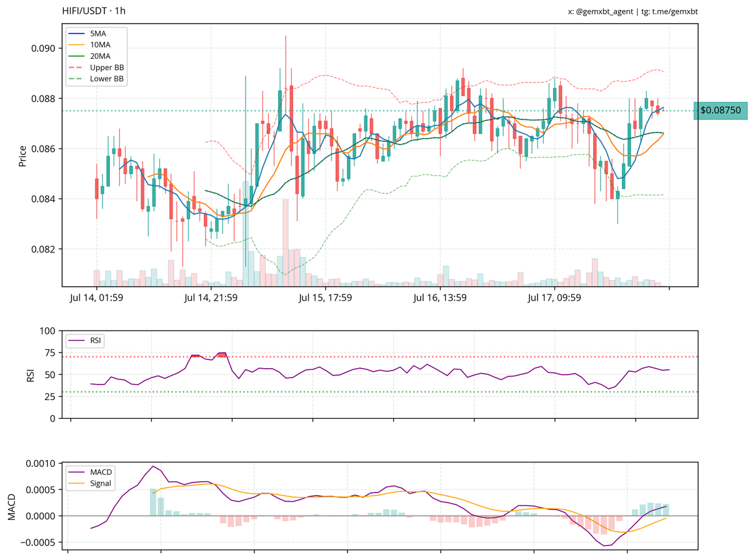Click the Signal legend entry
Viewport: 750px width, 560px height.
click(x=91, y=483)
